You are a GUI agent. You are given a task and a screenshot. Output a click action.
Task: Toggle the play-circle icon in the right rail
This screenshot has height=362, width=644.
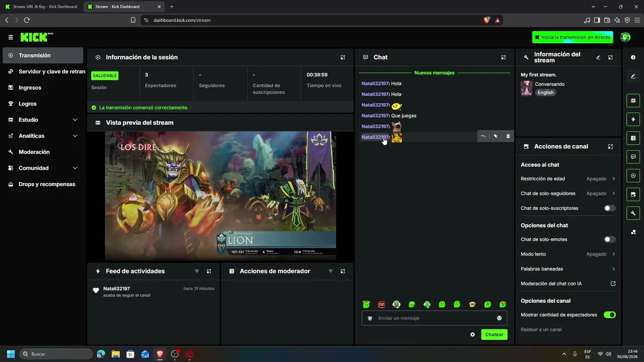click(x=633, y=175)
